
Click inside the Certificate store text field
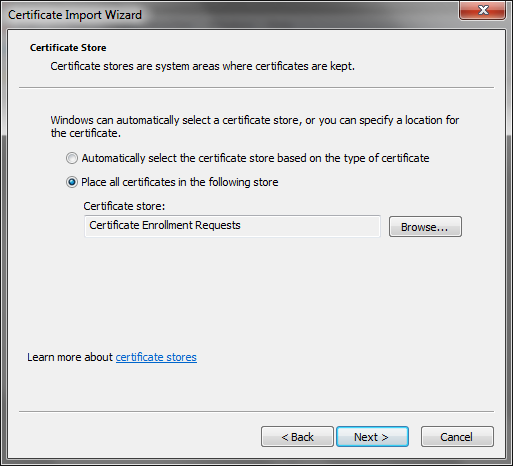(232, 226)
